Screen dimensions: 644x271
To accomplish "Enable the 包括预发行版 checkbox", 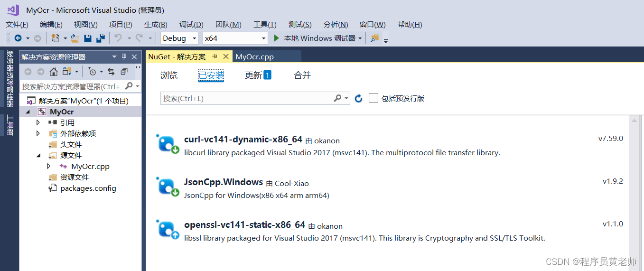I will 373,98.
